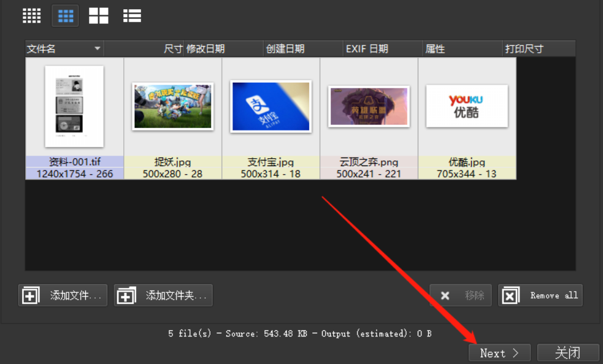Click the 添加文件夹... button
The image size is (603, 364).
tap(163, 295)
